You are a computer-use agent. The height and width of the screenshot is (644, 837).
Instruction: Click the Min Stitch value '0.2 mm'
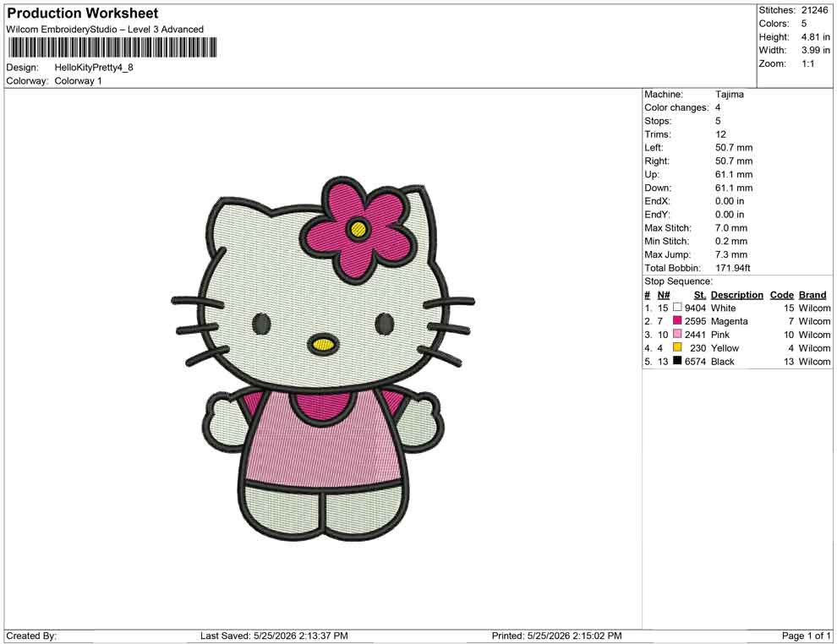point(731,241)
